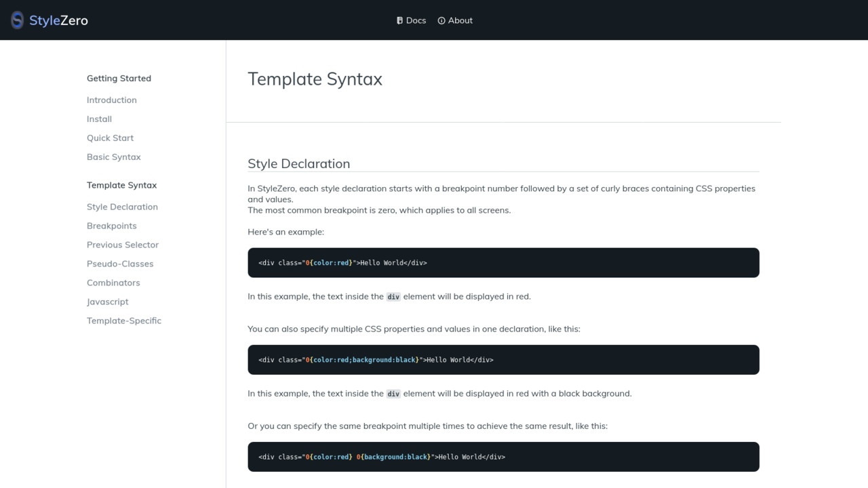The width and height of the screenshot is (868, 488).
Task: Click the Template Syntax page title
Action: point(315,79)
